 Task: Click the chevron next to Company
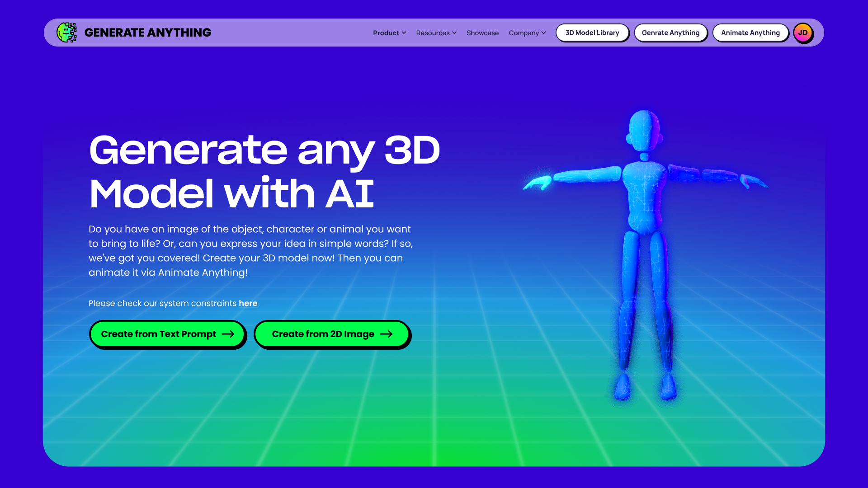tap(544, 33)
